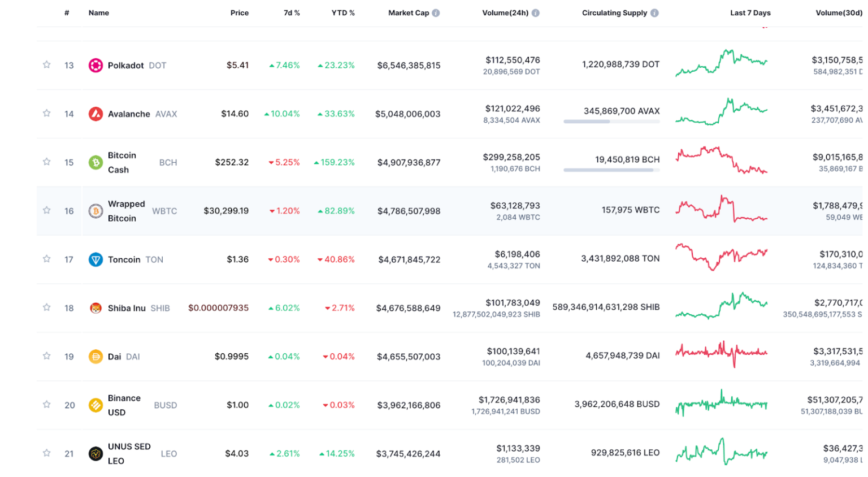Add Binance USD to watchlist via star

(x=46, y=405)
